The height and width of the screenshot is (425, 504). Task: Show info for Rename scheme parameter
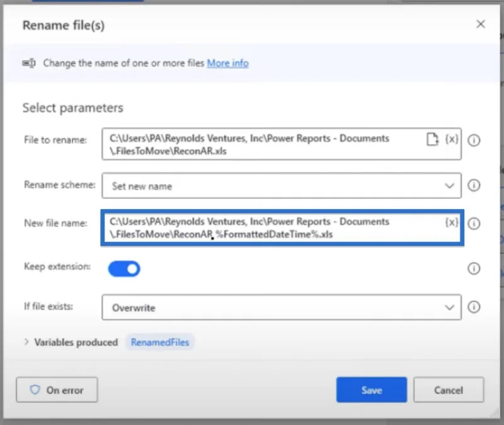[x=474, y=185]
